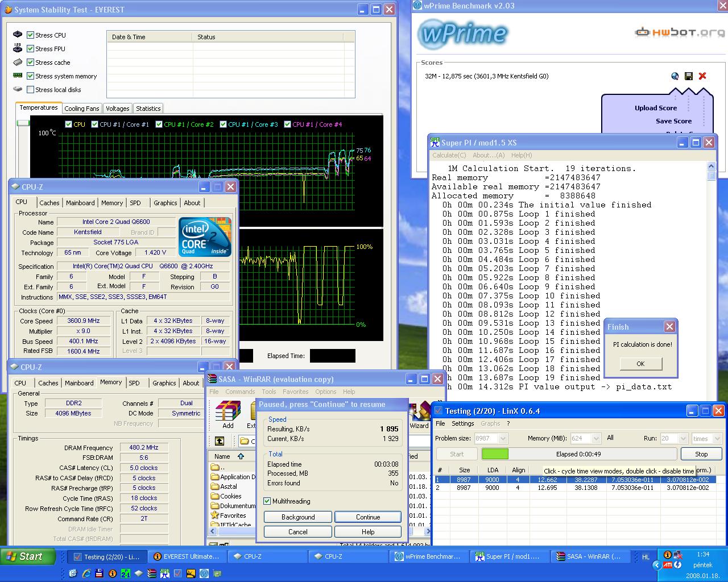Toggle the Multithreading checkbox
This screenshot has width=728, height=582.
[x=267, y=501]
